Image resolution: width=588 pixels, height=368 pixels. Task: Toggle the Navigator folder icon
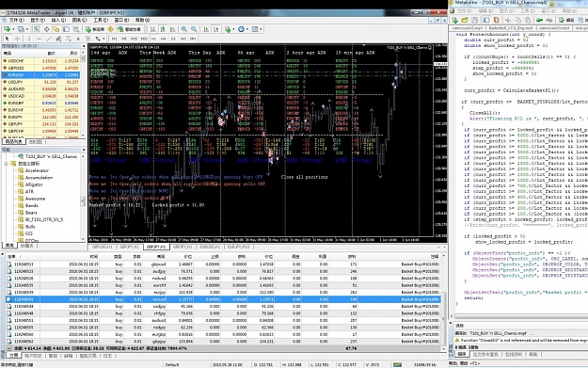[x=56, y=29]
